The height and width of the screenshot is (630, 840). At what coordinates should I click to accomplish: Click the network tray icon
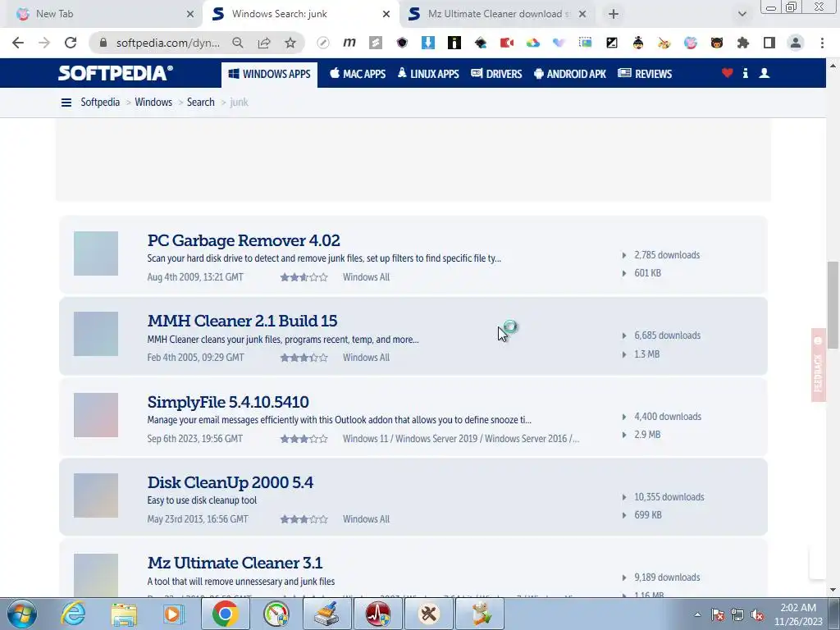click(737, 615)
